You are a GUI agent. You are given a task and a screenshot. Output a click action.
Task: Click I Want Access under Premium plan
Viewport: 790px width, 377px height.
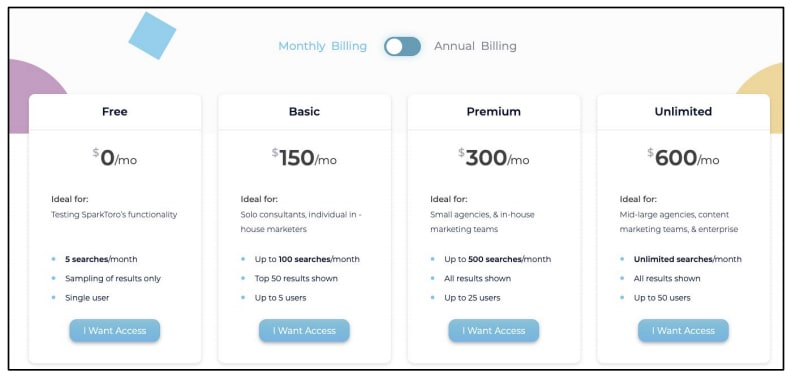(494, 331)
